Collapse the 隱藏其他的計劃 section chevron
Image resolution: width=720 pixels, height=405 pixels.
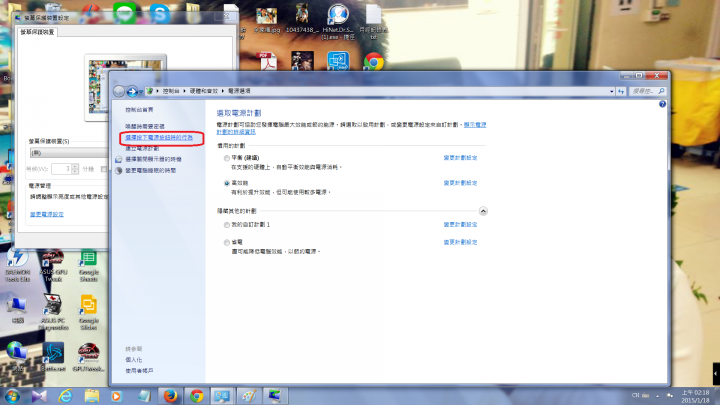click(x=483, y=211)
